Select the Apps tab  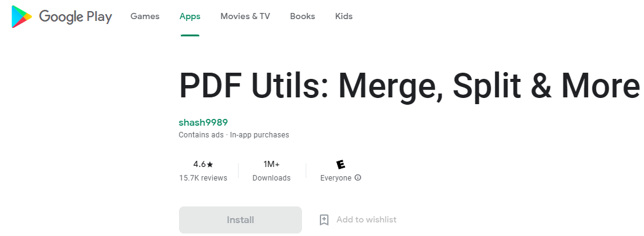(189, 17)
